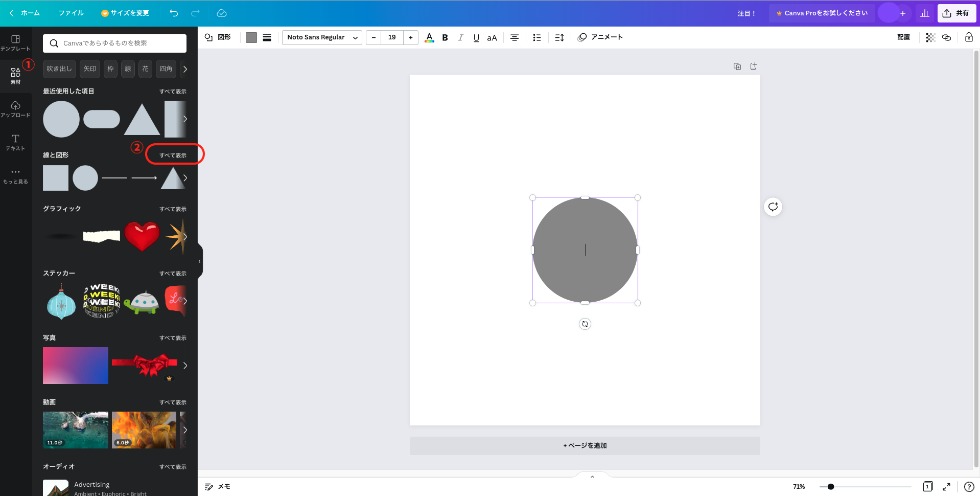Screen dimensions: 980x496
Task: Lock the selected circle element
Action: [969, 37]
